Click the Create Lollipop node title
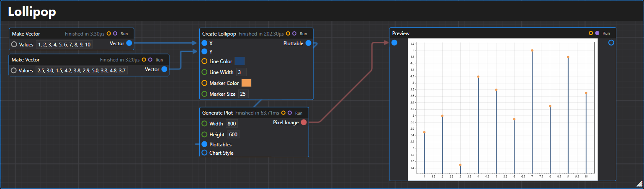This screenshot has height=189, width=644. 219,33
